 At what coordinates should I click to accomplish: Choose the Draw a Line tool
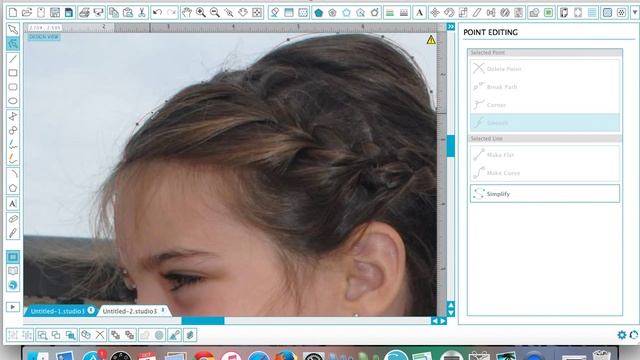point(13,59)
